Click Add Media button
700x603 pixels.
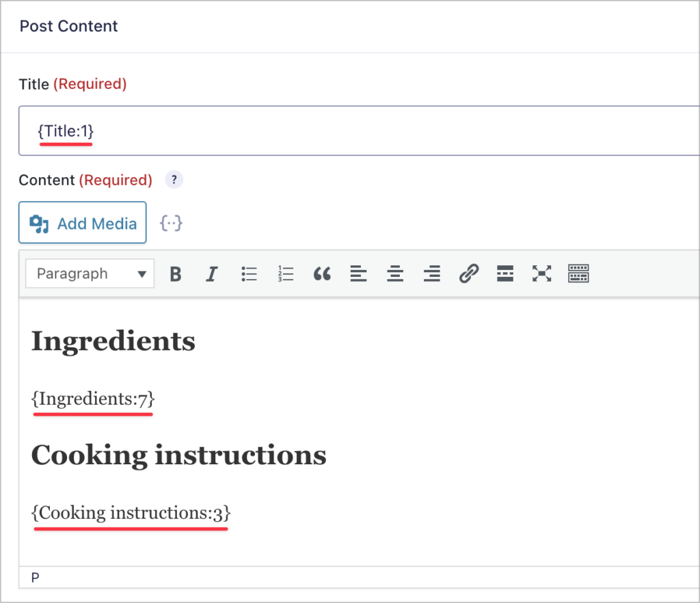pos(82,222)
